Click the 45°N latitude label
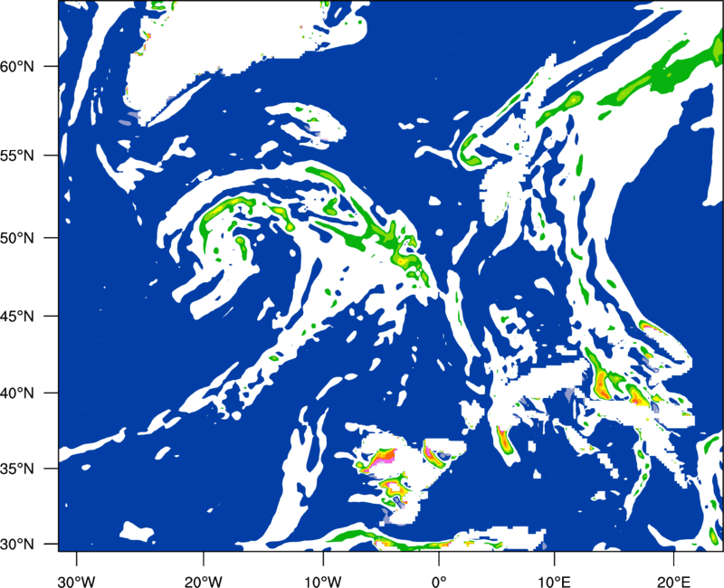The width and height of the screenshot is (724, 588). 17,316
